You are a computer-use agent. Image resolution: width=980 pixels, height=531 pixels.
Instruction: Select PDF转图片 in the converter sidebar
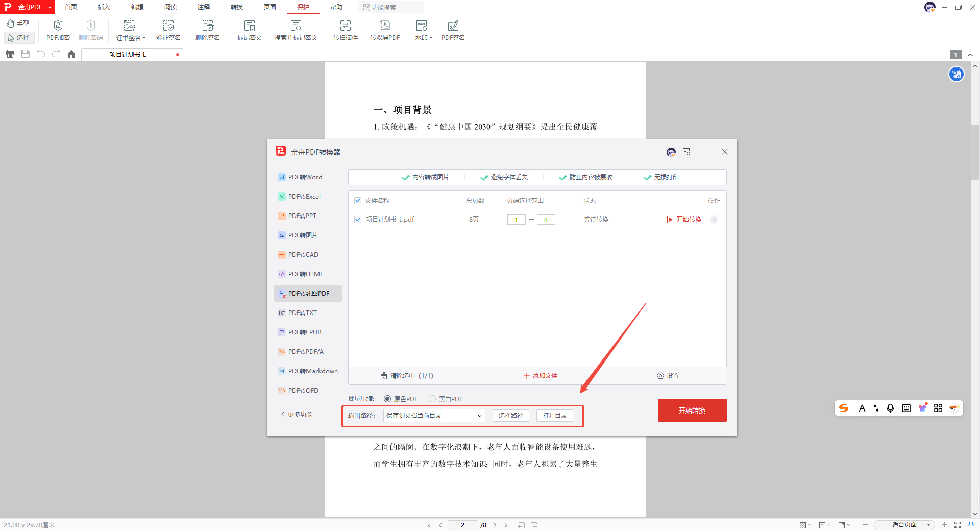coord(308,235)
